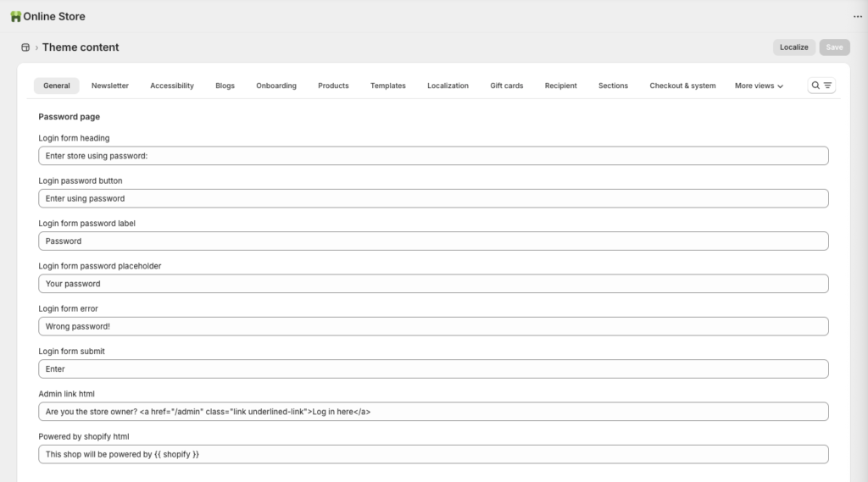Viewport: 868px width, 482px height.
Task: Click the store breadcrumb icon
Action: click(25, 47)
